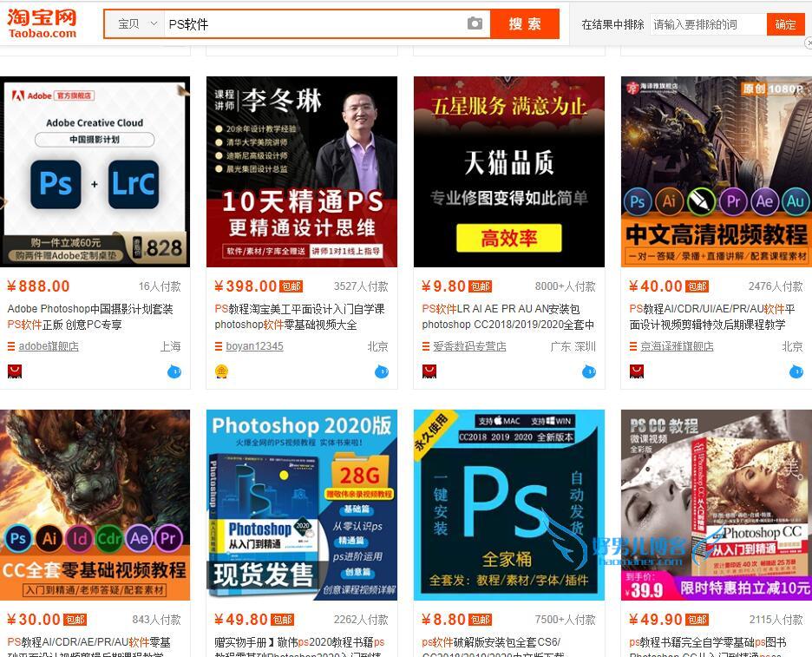The image size is (812, 657).
Task: Click the 包邮 tag next to ¥30.00
Action: 75,620
